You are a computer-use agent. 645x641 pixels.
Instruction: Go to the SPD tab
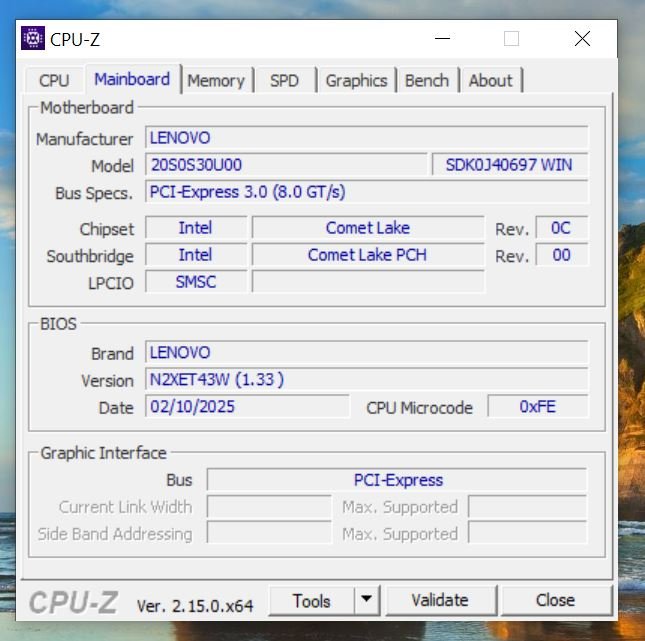click(x=284, y=80)
